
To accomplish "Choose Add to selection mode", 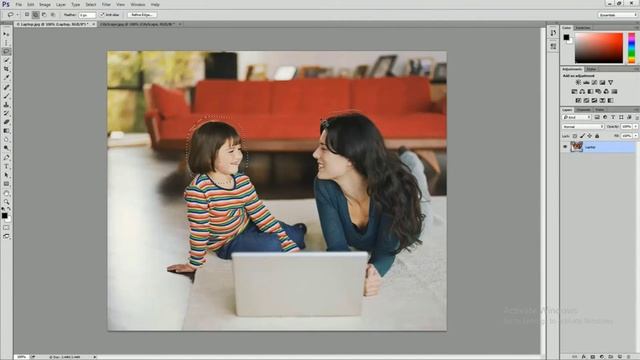I will [36, 15].
